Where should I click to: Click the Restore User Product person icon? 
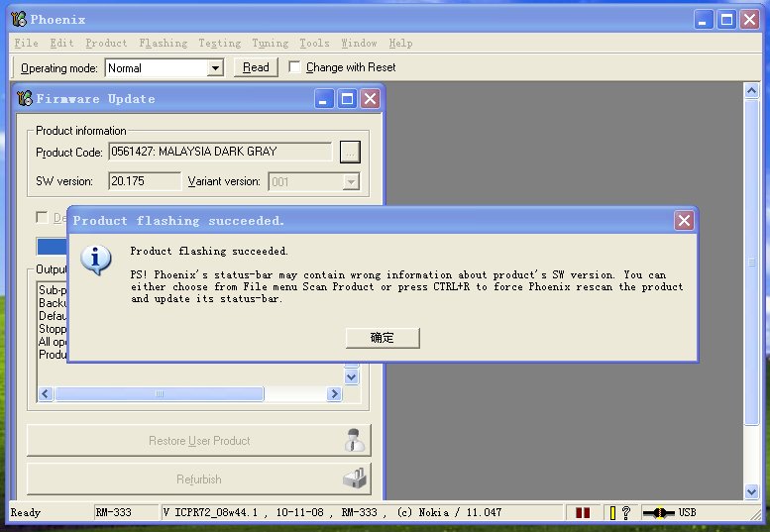click(354, 440)
